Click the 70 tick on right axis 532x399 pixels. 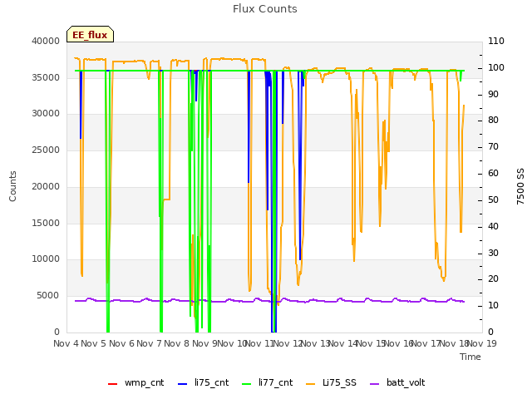[493, 147]
